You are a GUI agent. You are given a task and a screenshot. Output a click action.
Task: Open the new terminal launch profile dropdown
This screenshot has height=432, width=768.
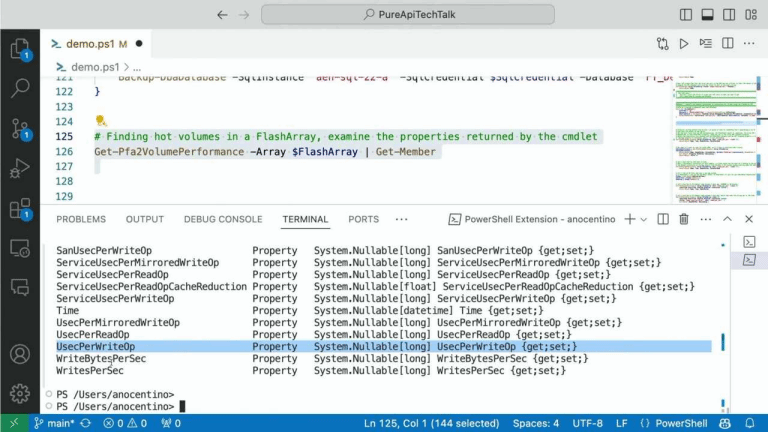(645, 219)
